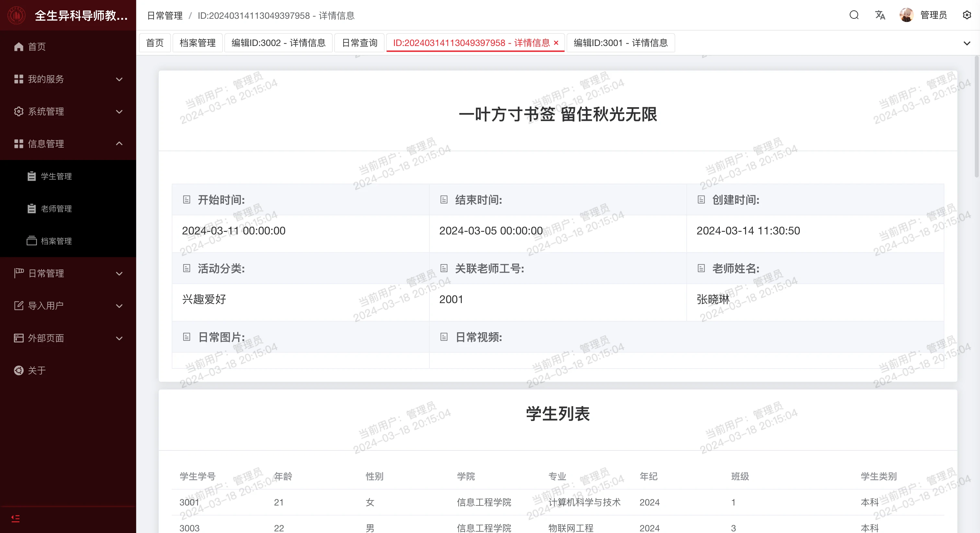The width and height of the screenshot is (980, 533).
Task: Click the page vertical scrollbar
Action: [976, 116]
